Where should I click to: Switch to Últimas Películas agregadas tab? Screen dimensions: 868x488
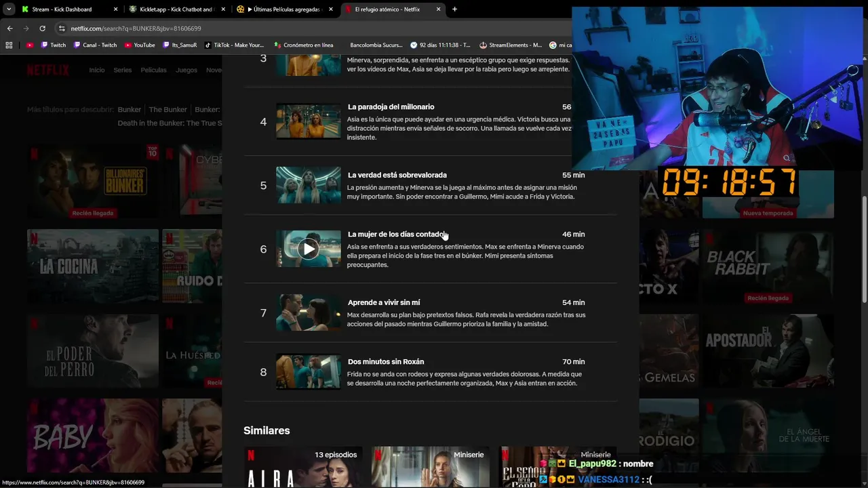[284, 9]
